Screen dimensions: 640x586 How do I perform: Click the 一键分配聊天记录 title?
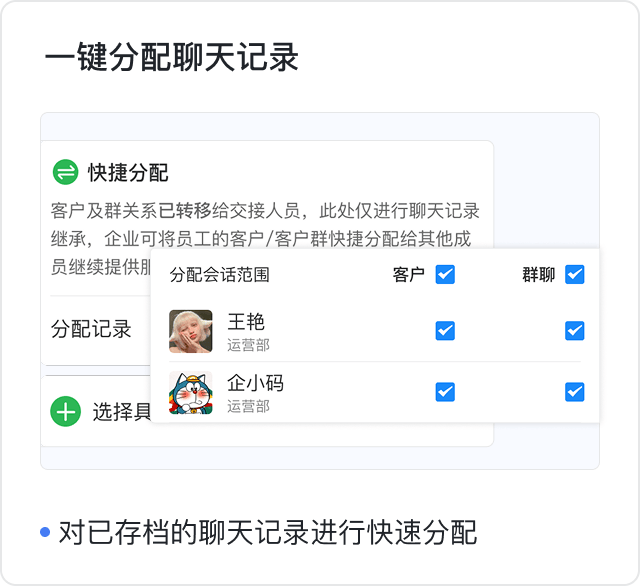[171, 58]
